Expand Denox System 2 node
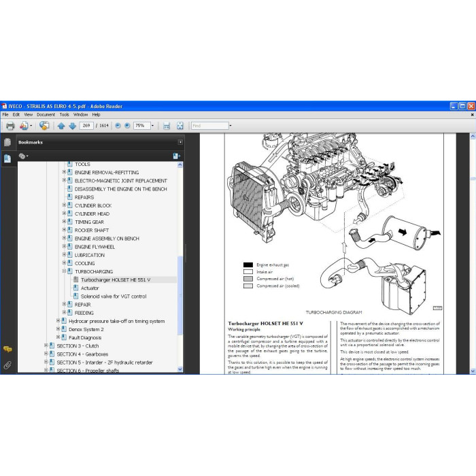 58,328
